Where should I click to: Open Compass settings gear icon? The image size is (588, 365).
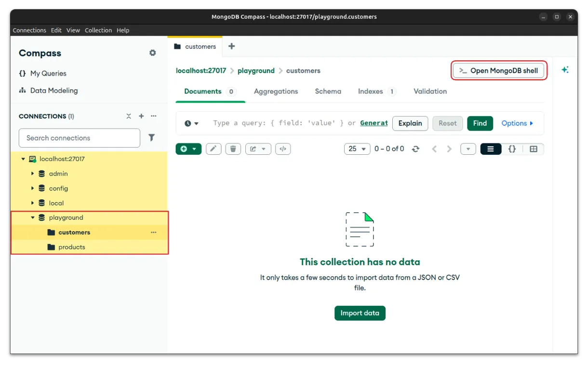pos(153,53)
